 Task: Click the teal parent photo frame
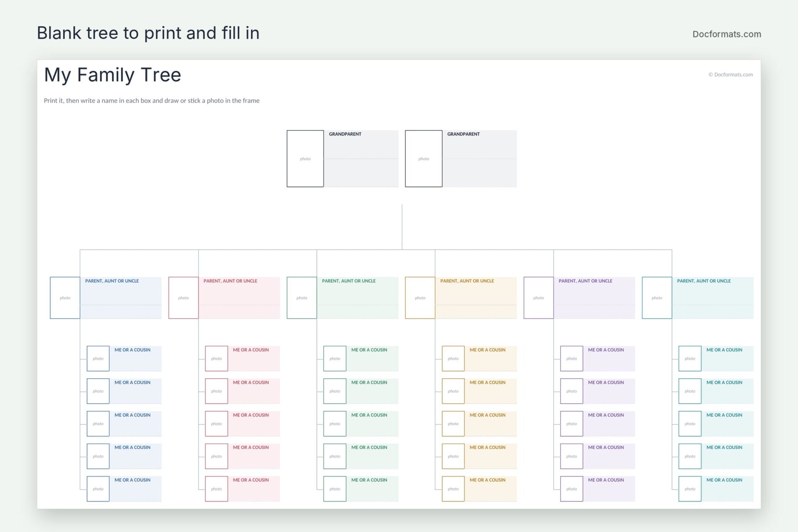[x=657, y=298]
